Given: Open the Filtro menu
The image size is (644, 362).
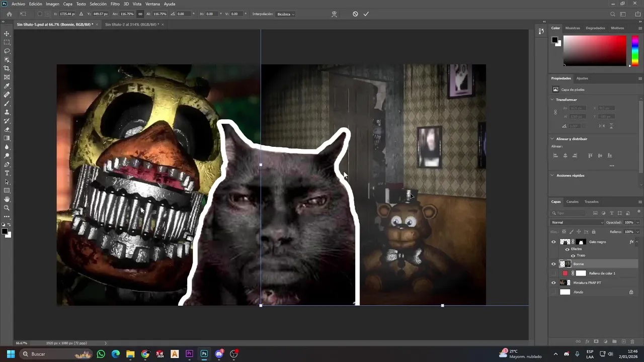Looking at the screenshot, I should click(x=115, y=4).
